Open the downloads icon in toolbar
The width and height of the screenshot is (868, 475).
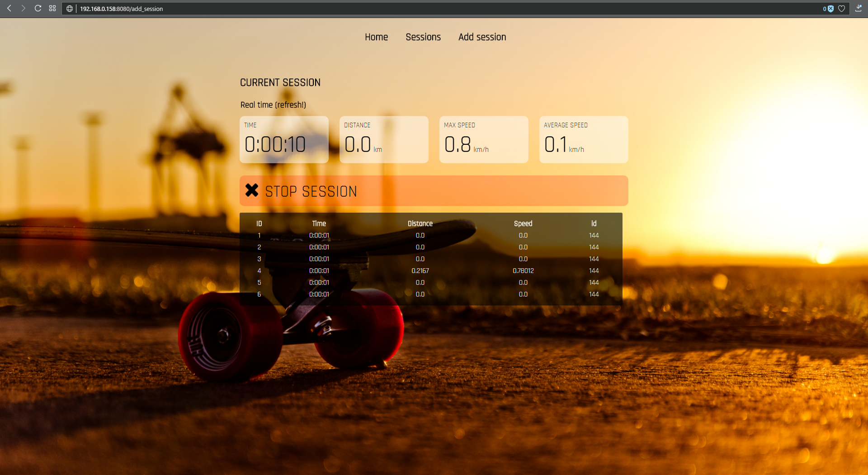(x=858, y=8)
